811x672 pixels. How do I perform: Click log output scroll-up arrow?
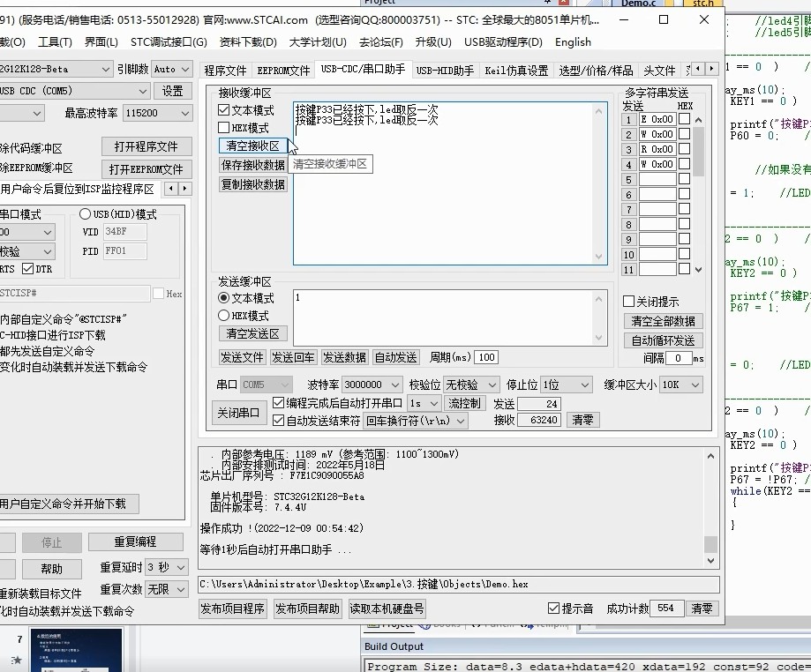click(710, 456)
